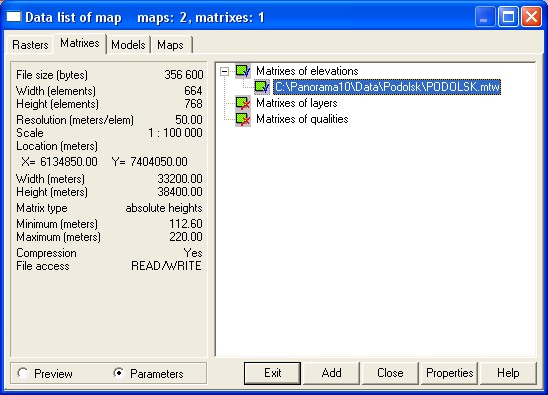
Task: Click the Add button
Action: (331, 373)
